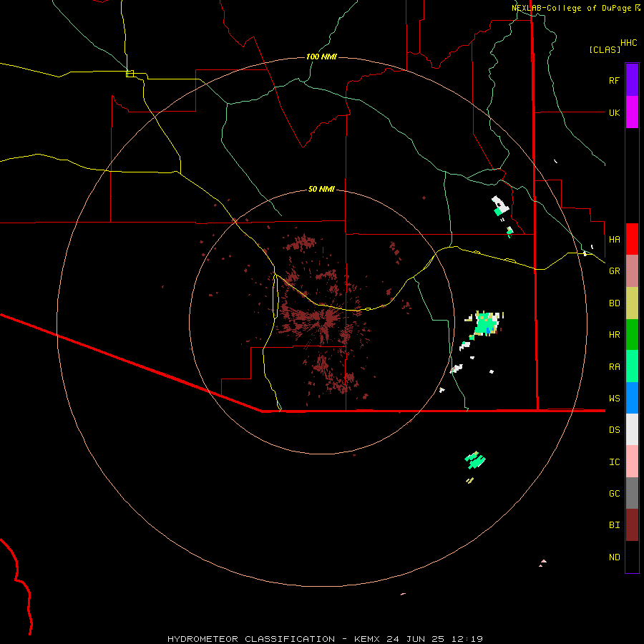Click the HA legend label
Viewport: 644px width, 644px height.
[614, 239]
